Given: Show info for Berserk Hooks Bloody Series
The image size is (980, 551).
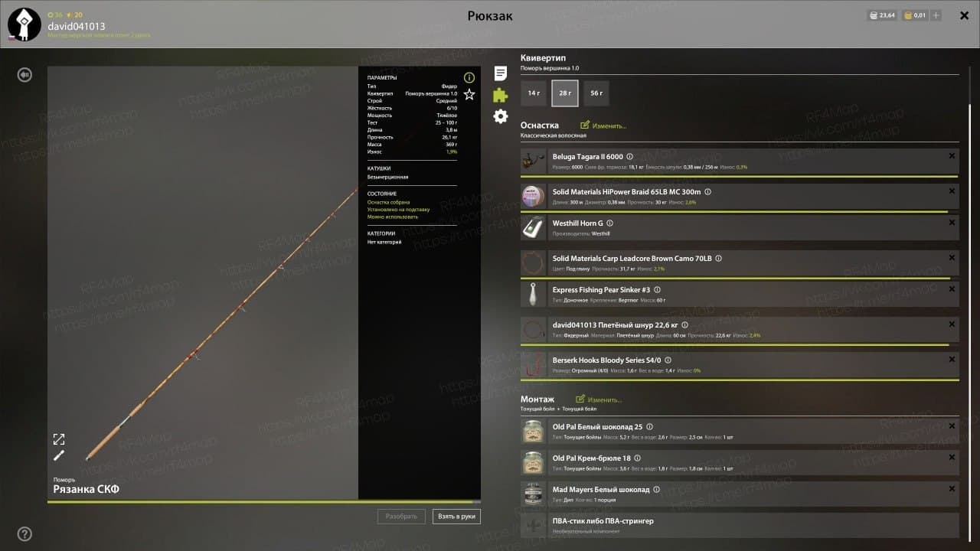Looking at the screenshot, I should (668, 360).
